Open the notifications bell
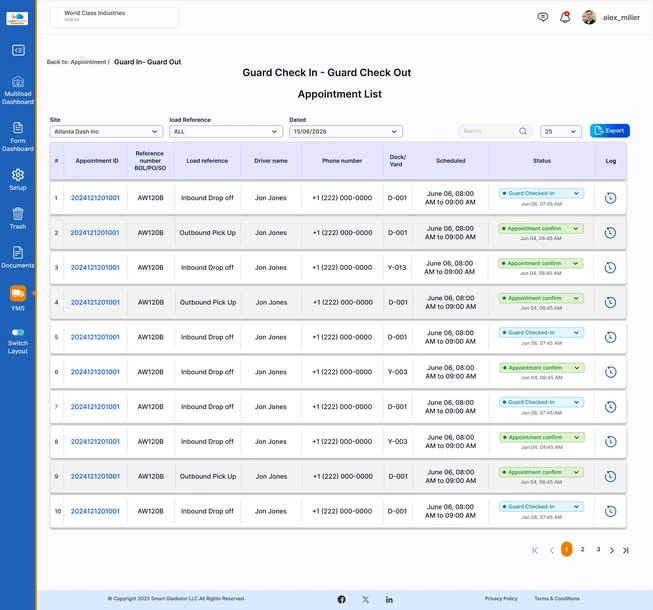 click(x=565, y=17)
